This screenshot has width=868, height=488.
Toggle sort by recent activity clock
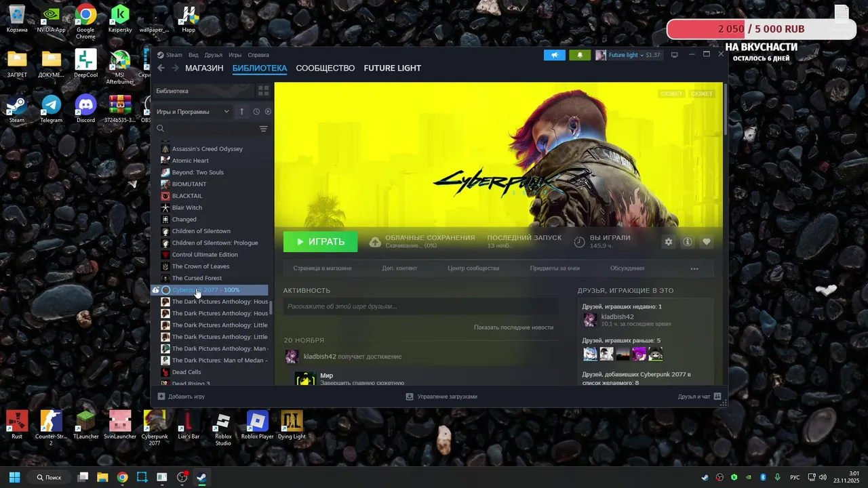256,111
